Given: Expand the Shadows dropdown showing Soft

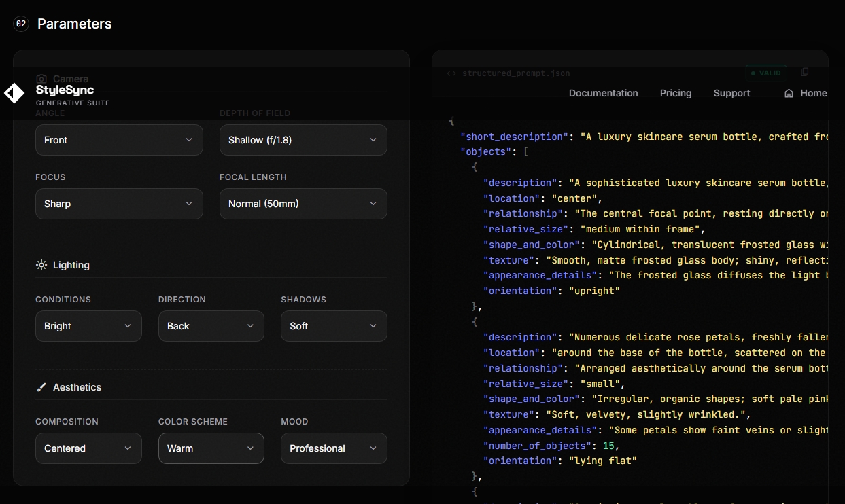Looking at the screenshot, I should pos(334,326).
